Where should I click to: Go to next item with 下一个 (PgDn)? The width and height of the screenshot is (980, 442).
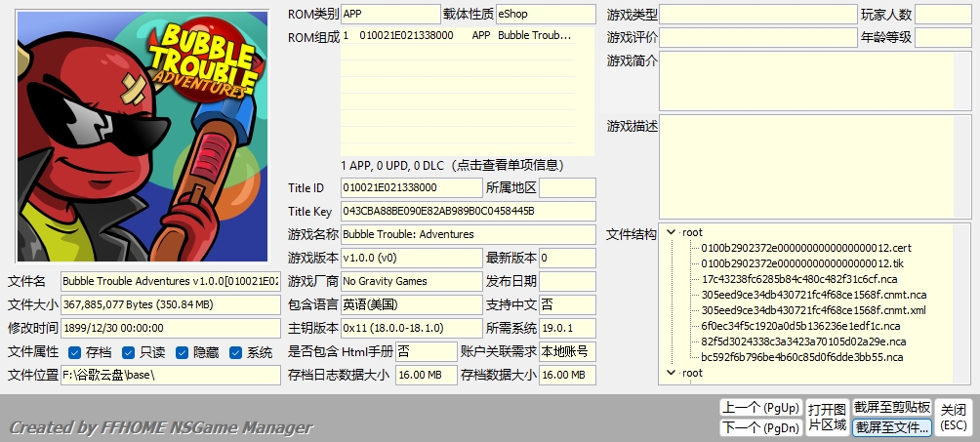coord(760,427)
